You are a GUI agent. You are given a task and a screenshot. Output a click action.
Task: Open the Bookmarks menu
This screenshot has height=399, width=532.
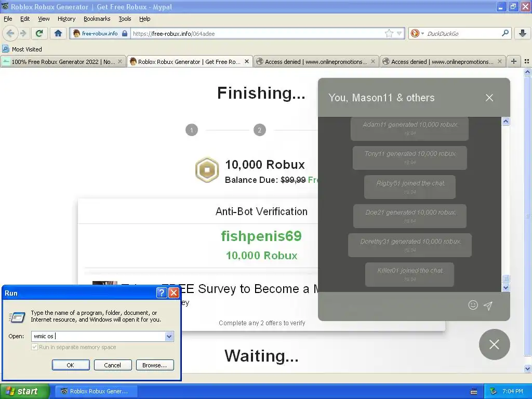97,19
